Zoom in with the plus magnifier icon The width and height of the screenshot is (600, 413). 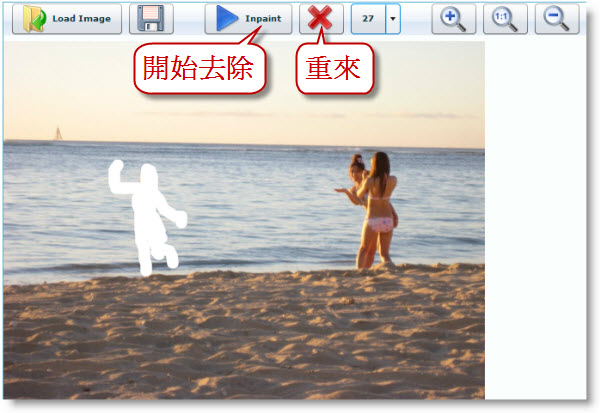454,19
